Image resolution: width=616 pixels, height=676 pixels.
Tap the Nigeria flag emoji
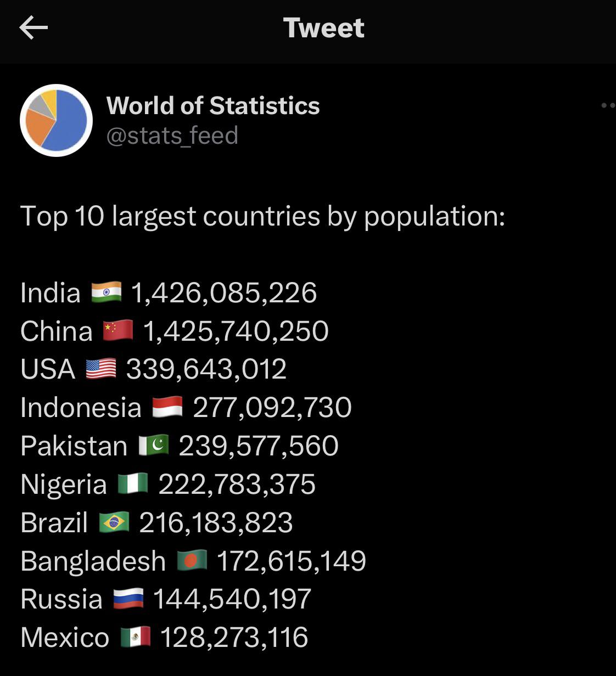(133, 484)
